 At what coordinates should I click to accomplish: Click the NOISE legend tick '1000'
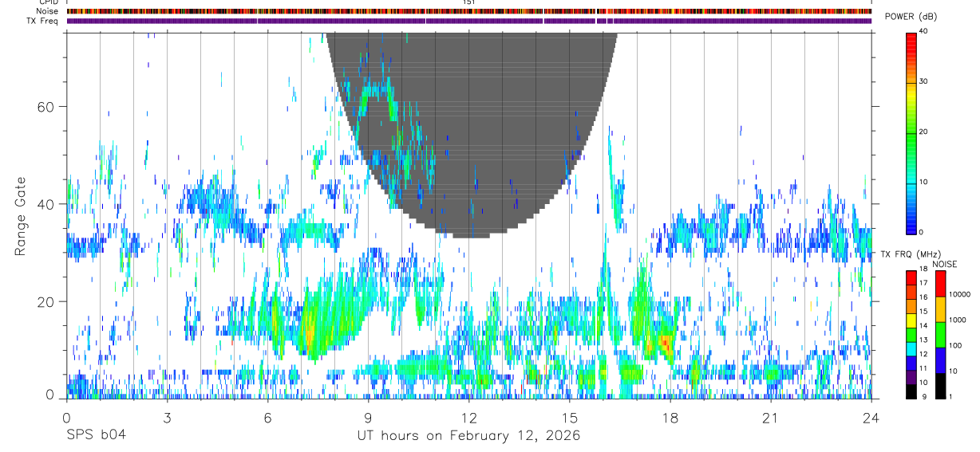coord(958,320)
